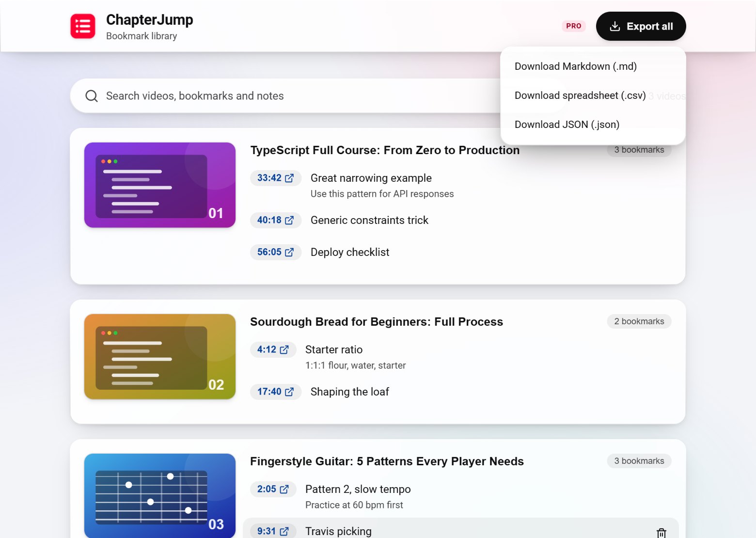
Task: Open the 4:12 Starter ratio timestamp
Action: (273, 349)
